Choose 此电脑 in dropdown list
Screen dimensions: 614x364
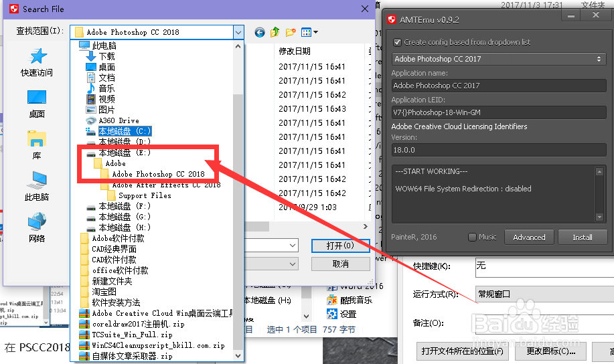coord(98,45)
